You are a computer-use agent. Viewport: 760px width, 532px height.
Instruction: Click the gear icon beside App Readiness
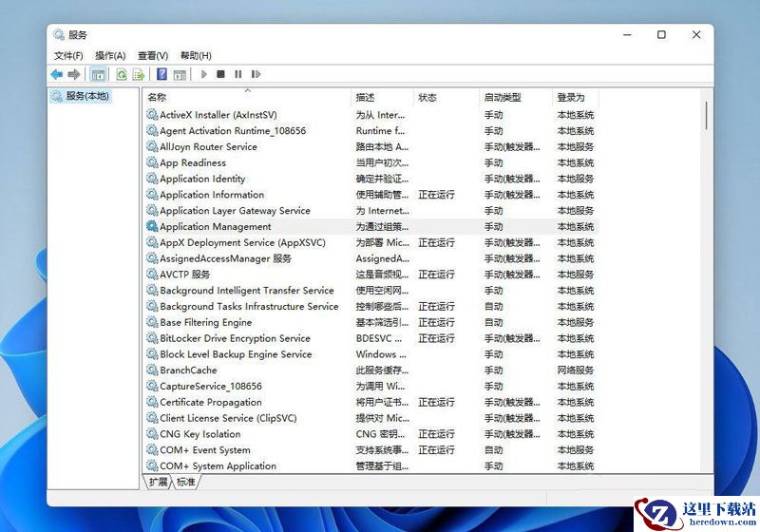coord(152,162)
